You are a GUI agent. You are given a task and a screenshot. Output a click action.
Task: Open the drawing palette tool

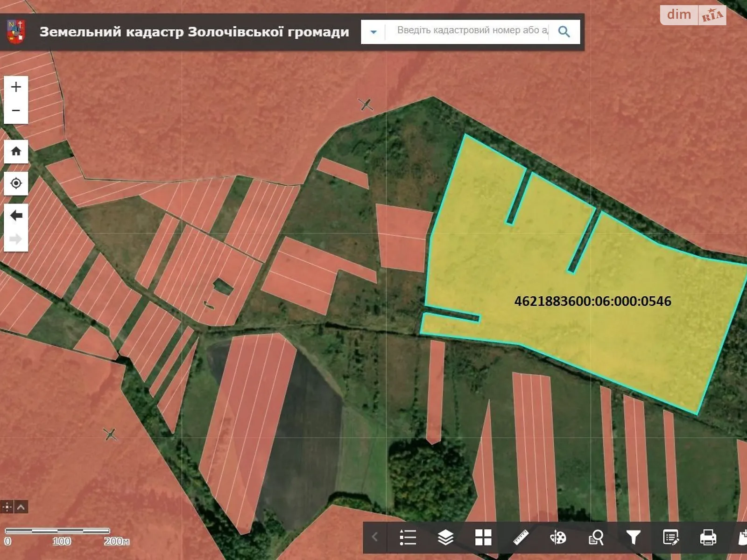(558, 538)
